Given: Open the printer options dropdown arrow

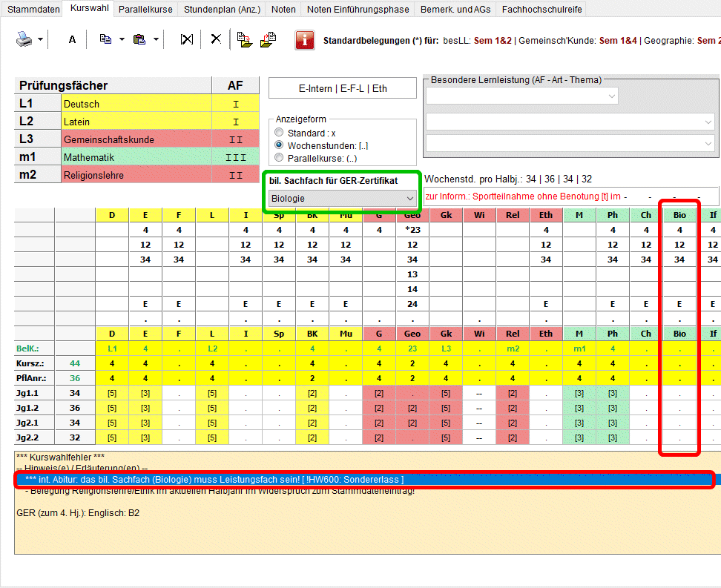Looking at the screenshot, I should (x=40, y=39).
